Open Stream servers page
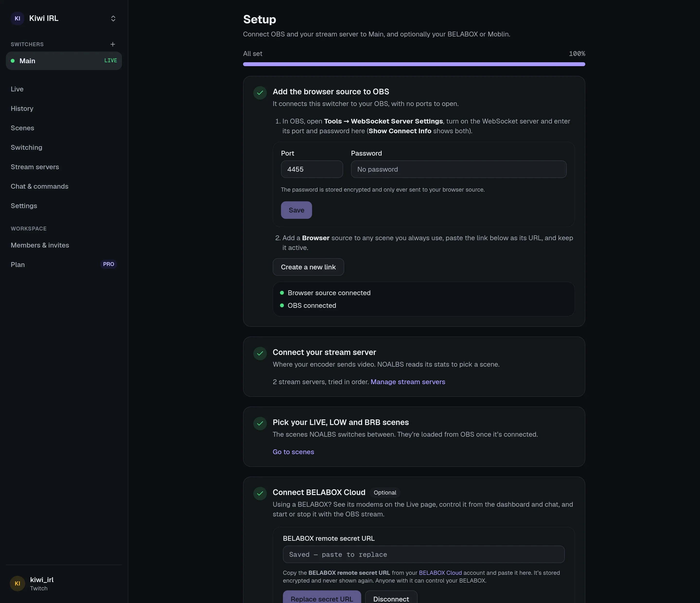This screenshot has width=700, height=603. tap(35, 167)
